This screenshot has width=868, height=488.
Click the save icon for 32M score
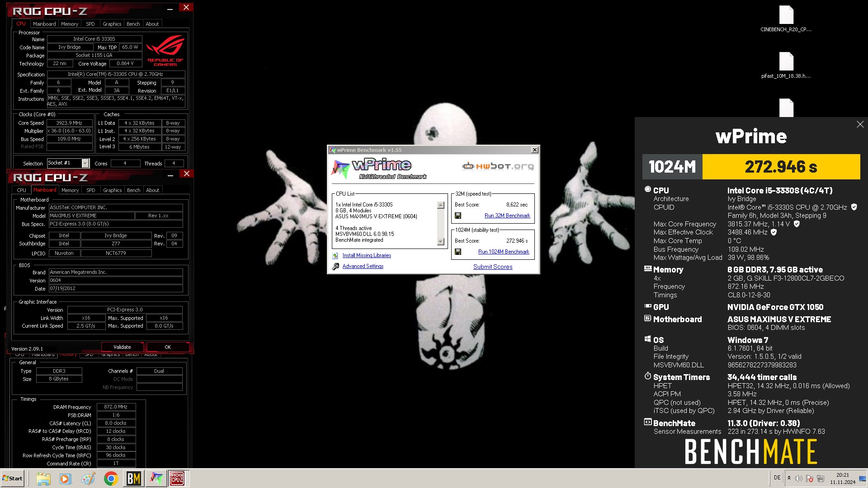[x=458, y=216]
